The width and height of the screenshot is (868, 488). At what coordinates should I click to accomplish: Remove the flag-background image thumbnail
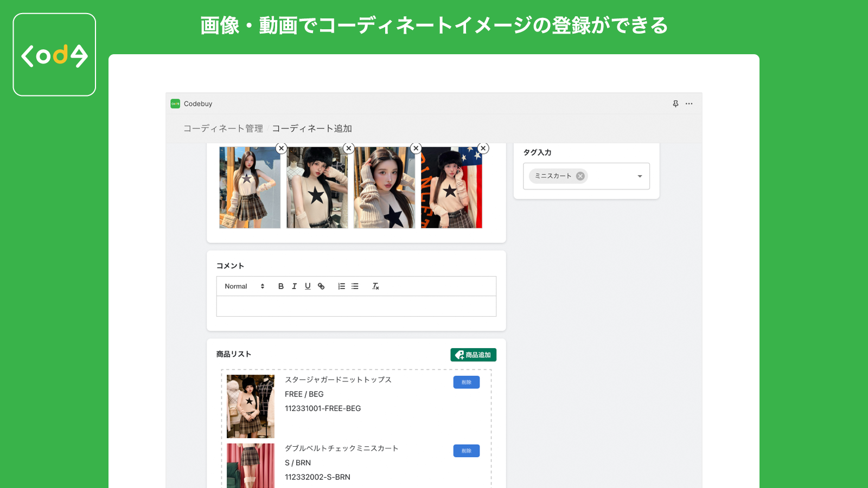(483, 148)
